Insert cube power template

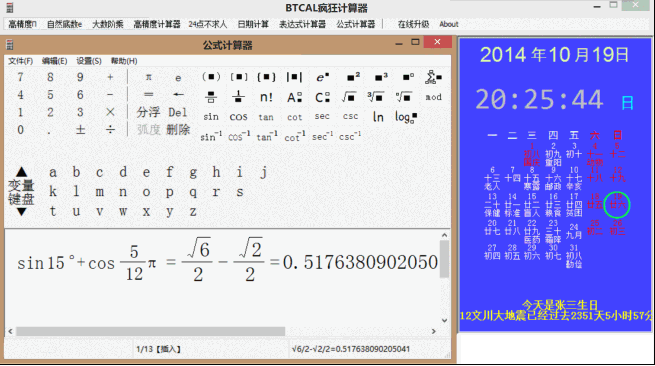pos(381,77)
